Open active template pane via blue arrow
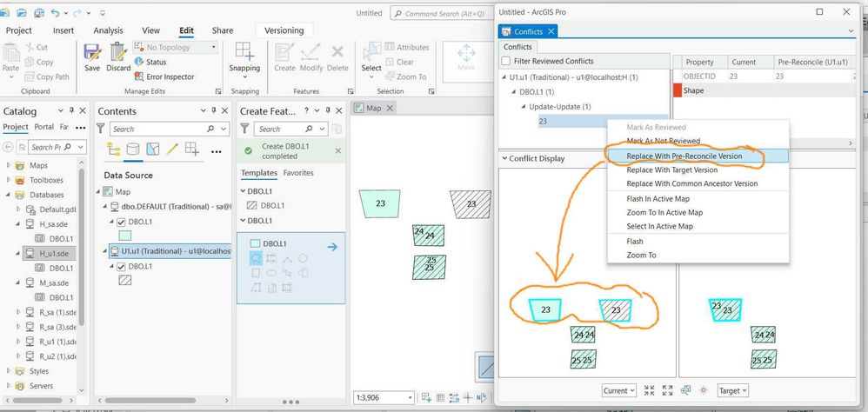Screen dimensions: 868x412 [x=332, y=247]
